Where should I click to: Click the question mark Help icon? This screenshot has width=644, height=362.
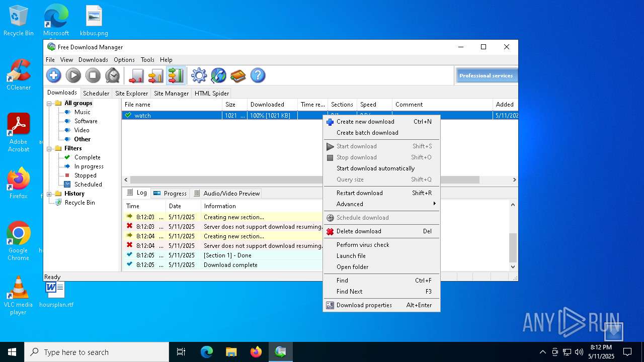(258, 75)
